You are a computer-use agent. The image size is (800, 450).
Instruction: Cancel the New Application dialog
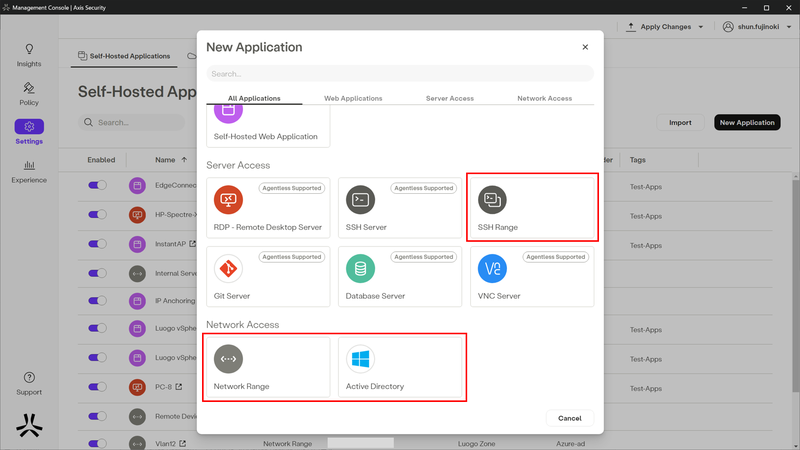pos(569,418)
